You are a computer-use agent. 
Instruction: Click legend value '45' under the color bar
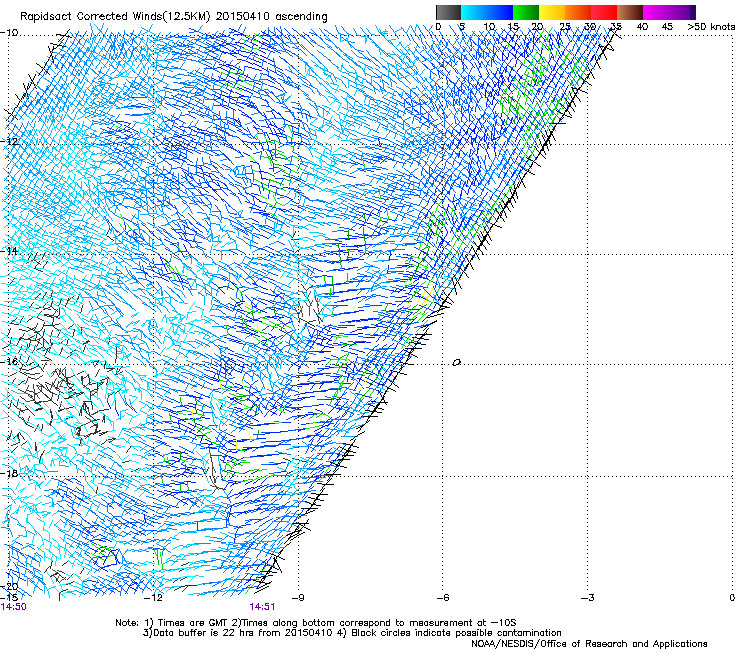pyautogui.click(x=667, y=27)
